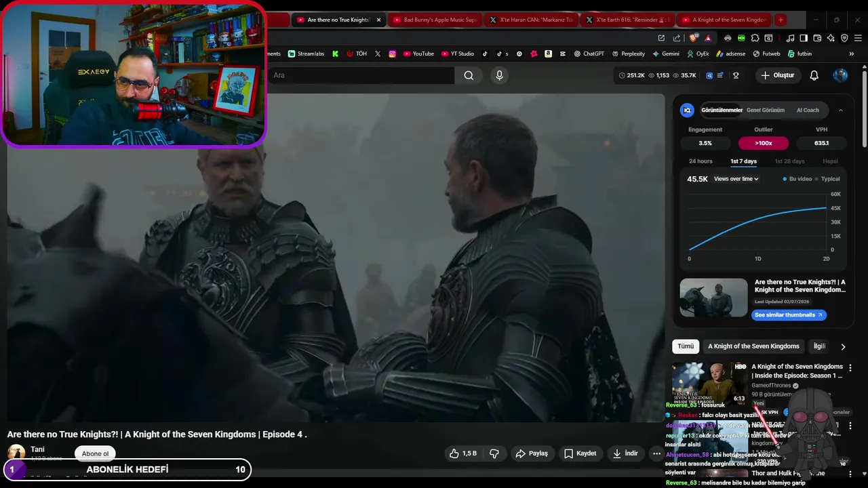This screenshot has width=868, height=488.
Task: Open Inside the Episode video thumbnail
Action: click(709, 383)
